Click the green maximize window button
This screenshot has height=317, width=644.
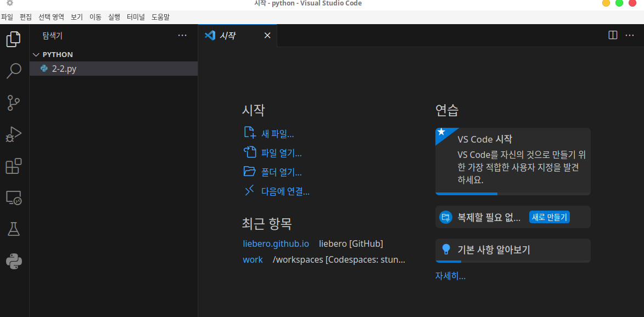tap(619, 3)
